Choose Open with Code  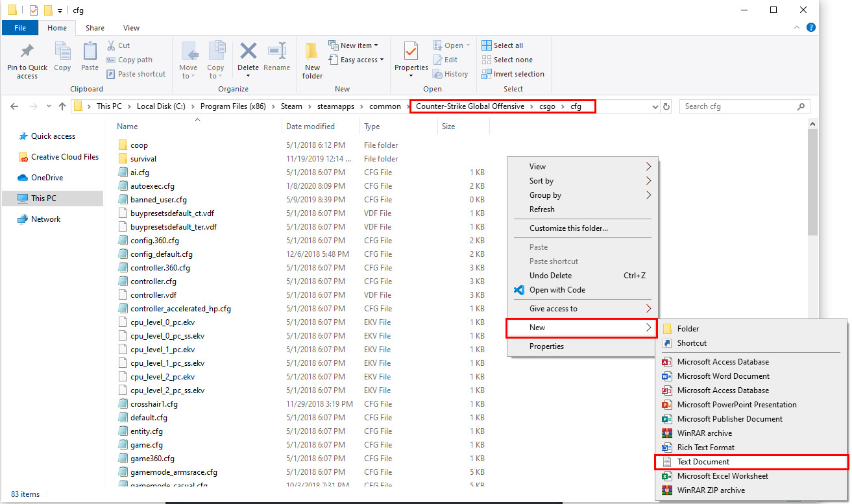pyautogui.click(x=583, y=290)
